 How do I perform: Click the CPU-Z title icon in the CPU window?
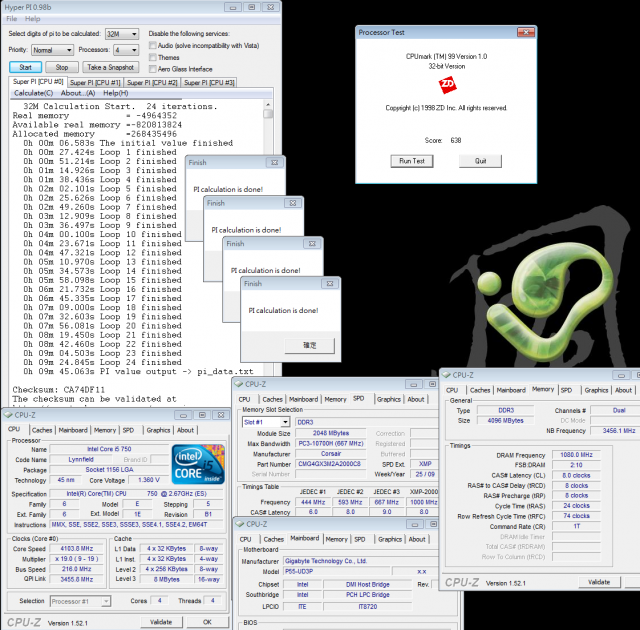click(8, 415)
